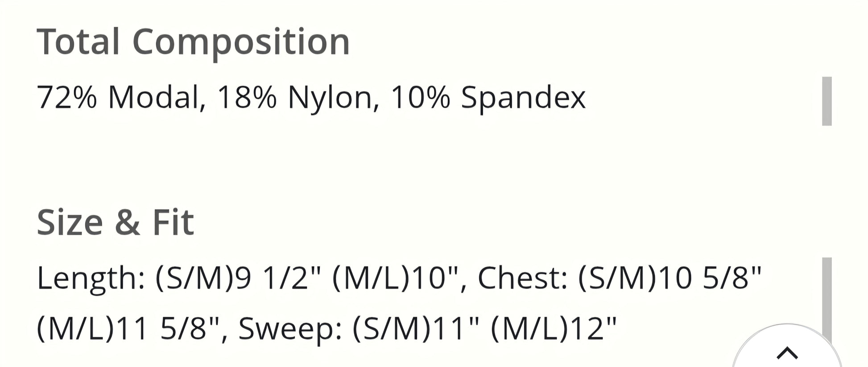Click the word "Composition" in the heading
The height and width of the screenshot is (367, 868).
[241, 42]
